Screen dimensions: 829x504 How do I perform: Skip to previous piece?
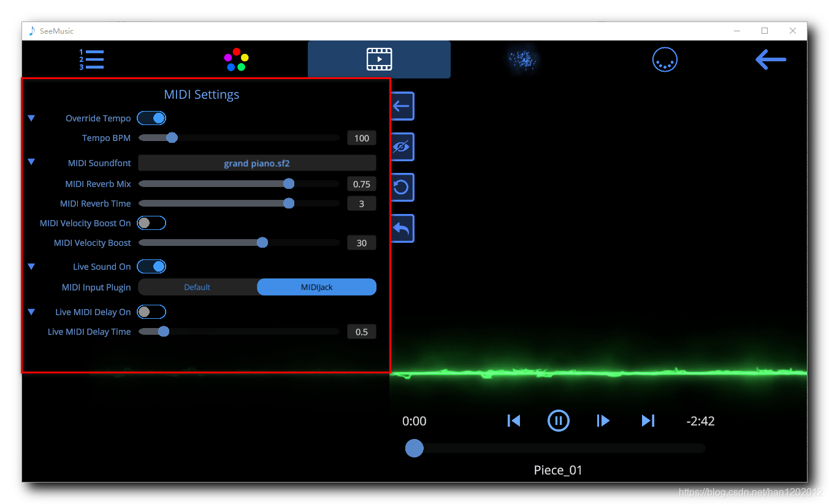[x=514, y=421]
